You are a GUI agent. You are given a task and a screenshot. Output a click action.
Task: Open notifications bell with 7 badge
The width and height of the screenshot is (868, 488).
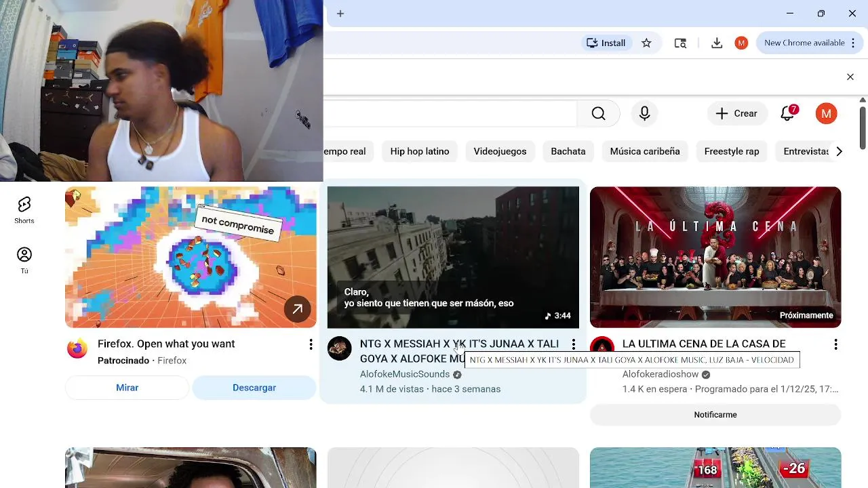(x=788, y=113)
